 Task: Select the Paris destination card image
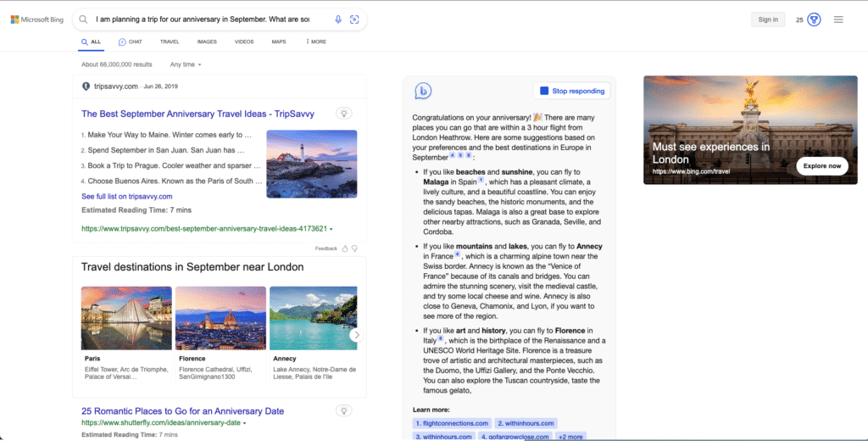(x=127, y=318)
